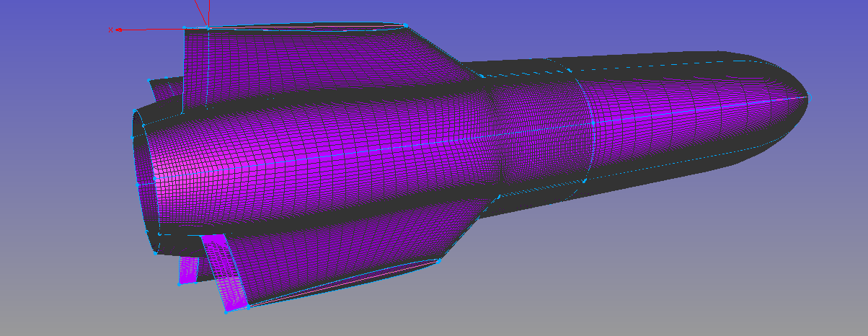Click the vertex where upper fin meets body
This screenshot has height=336, width=868.
pos(479,74)
